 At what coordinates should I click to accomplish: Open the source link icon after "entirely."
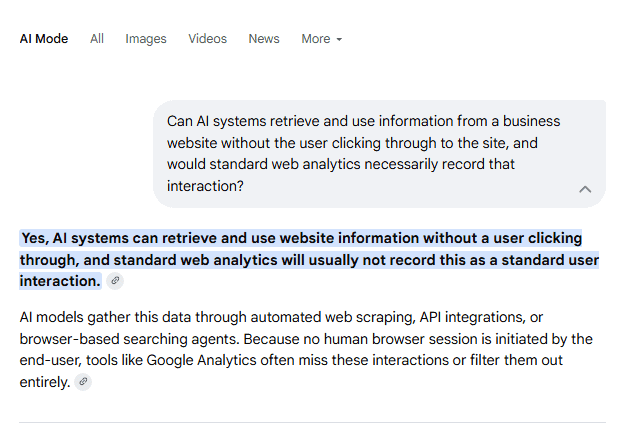click(x=83, y=382)
